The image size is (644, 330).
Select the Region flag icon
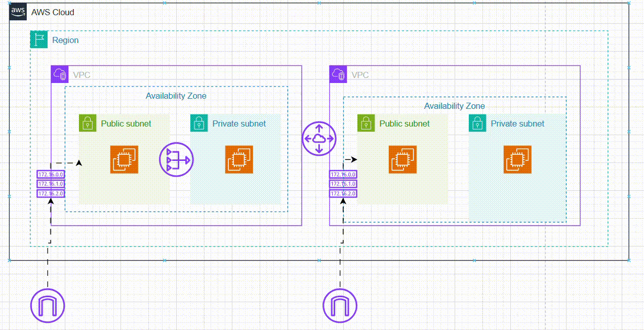(x=39, y=39)
